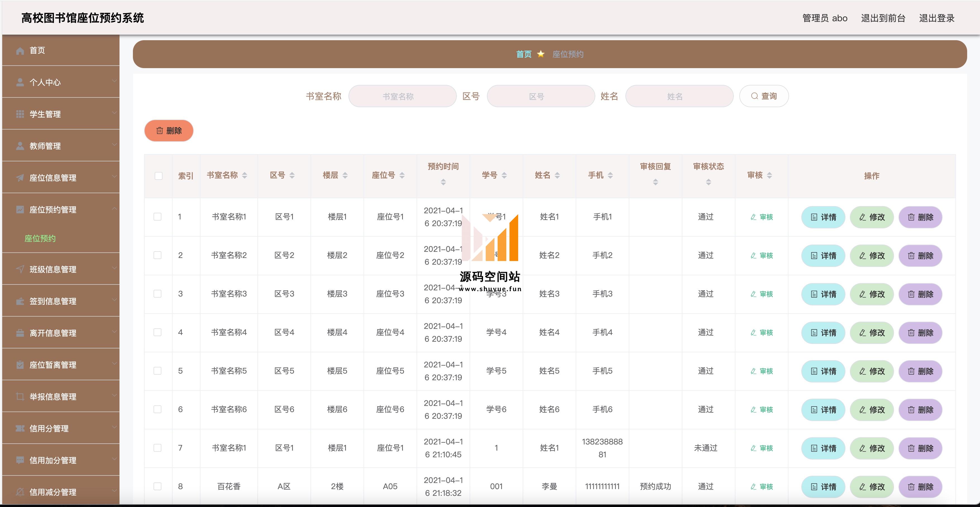
Task: Focus the 姓名 search field
Action: point(679,96)
